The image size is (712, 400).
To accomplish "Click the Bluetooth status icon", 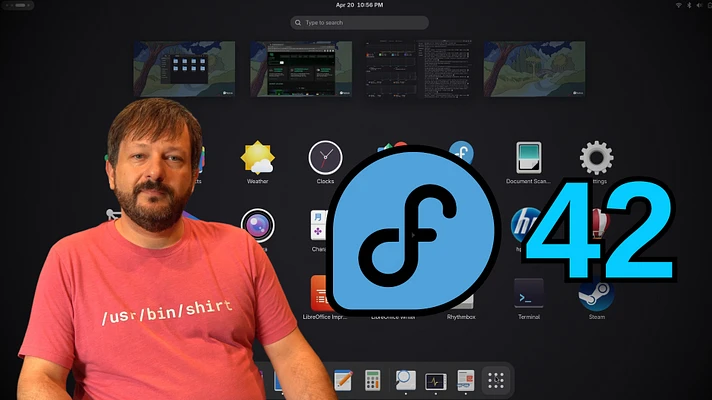I will click(689, 5).
